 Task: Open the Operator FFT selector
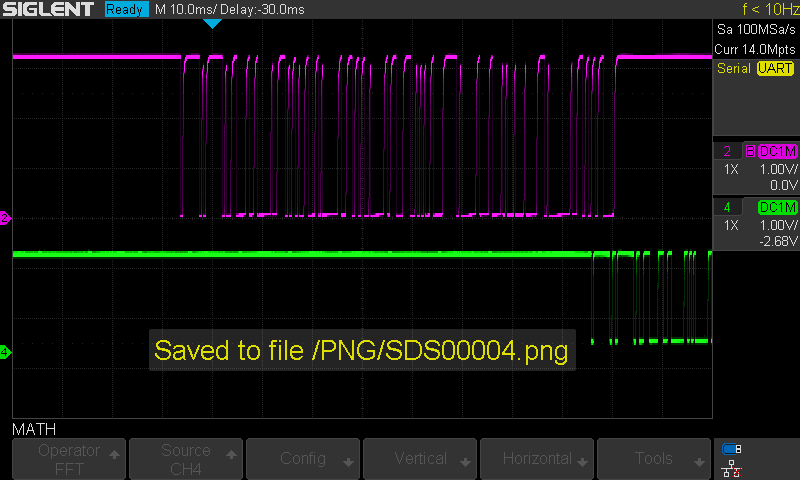[69, 458]
